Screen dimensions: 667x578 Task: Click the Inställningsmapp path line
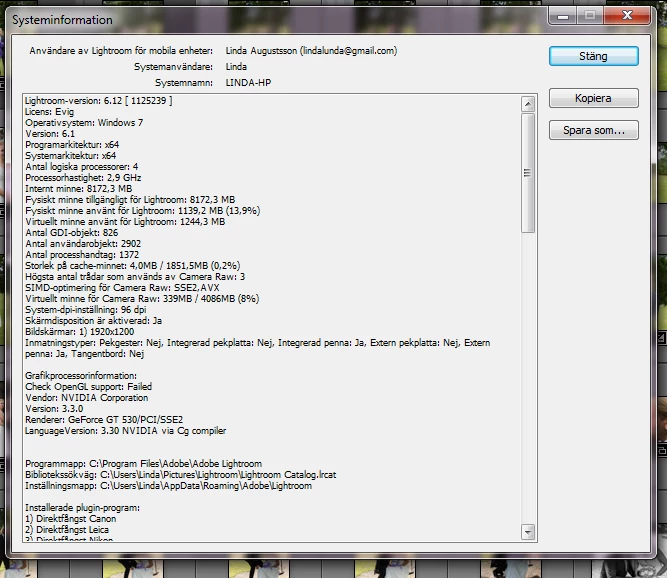coord(168,486)
